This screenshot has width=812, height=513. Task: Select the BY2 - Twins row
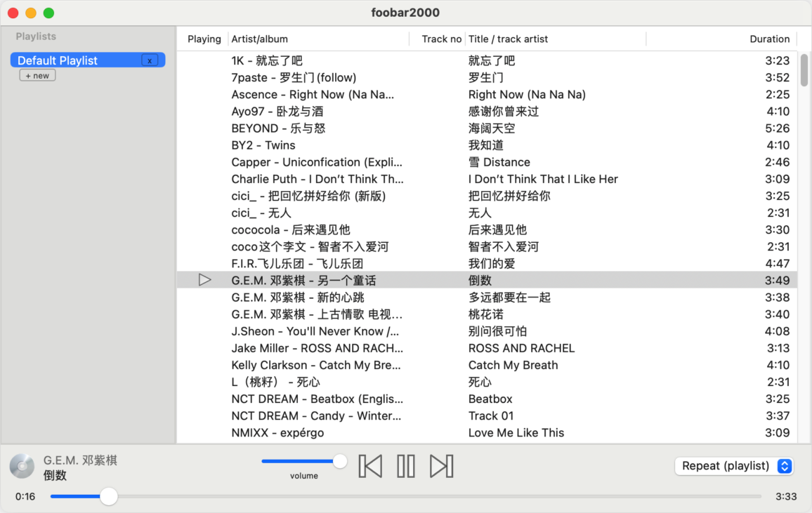(x=487, y=145)
